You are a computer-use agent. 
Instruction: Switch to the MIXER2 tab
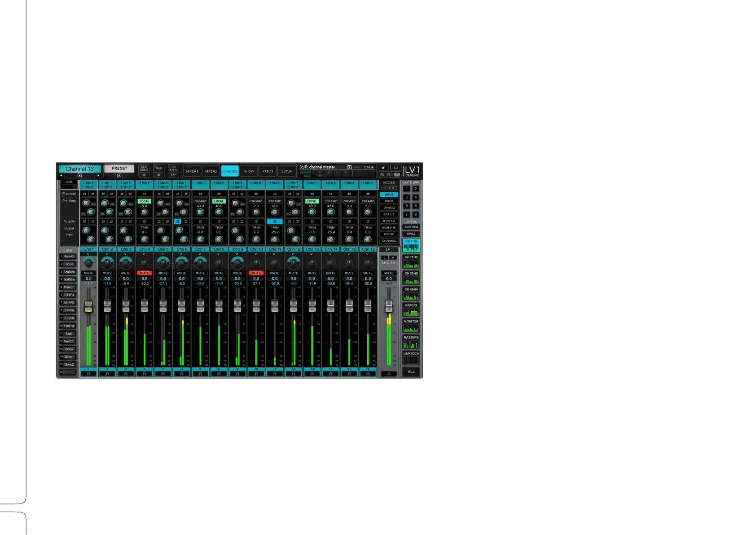211,171
